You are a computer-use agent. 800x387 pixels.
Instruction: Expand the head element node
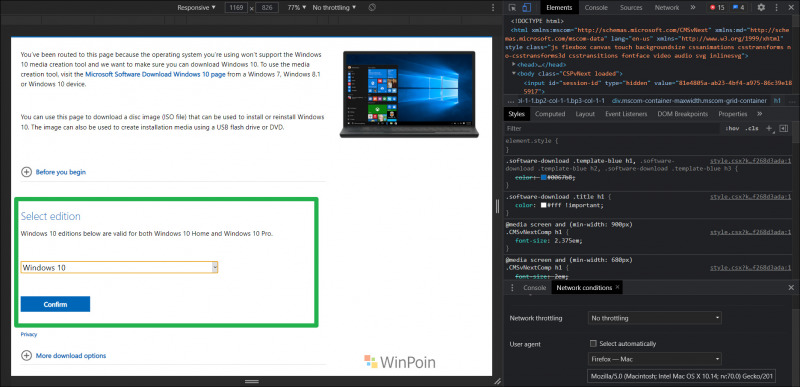pyautogui.click(x=514, y=65)
